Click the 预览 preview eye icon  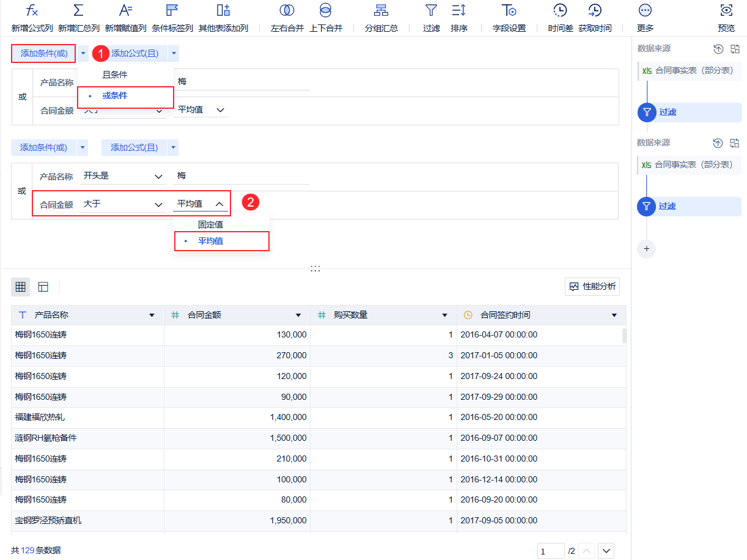(x=726, y=10)
